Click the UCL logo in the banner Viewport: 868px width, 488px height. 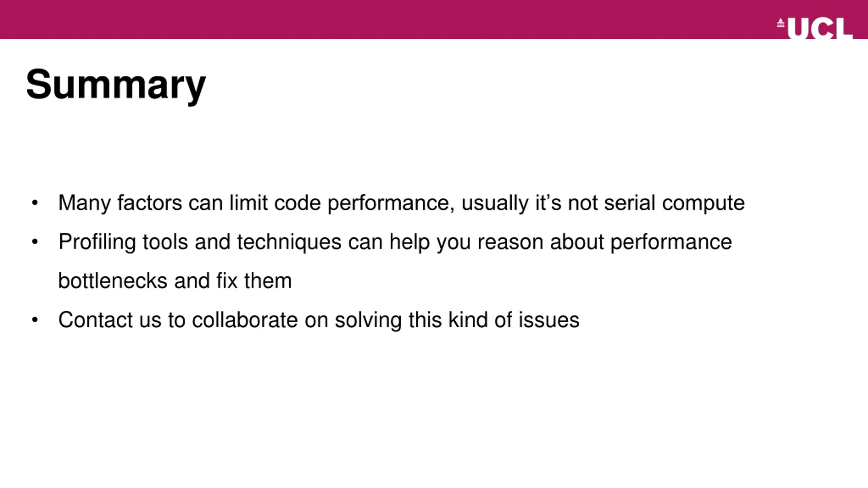tap(815, 28)
